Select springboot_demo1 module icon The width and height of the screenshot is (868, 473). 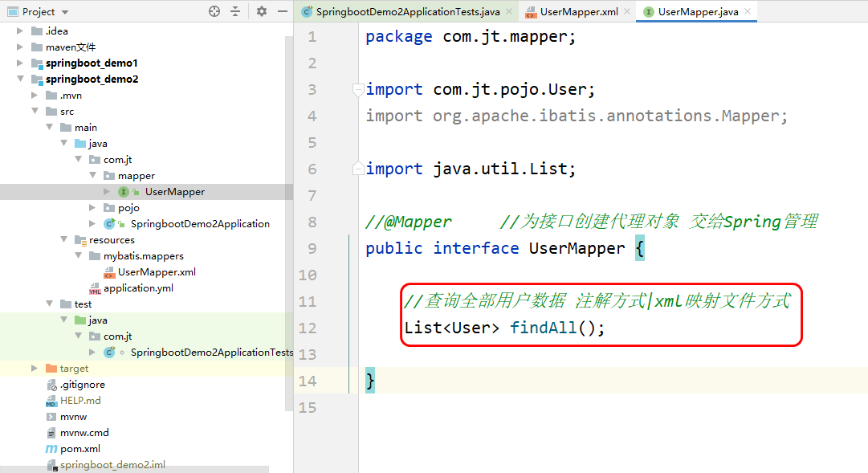click(37, 63)
